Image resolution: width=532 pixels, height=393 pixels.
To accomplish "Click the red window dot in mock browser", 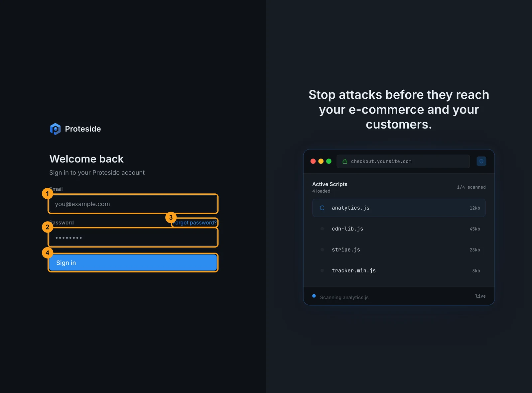I will [313, 161].
